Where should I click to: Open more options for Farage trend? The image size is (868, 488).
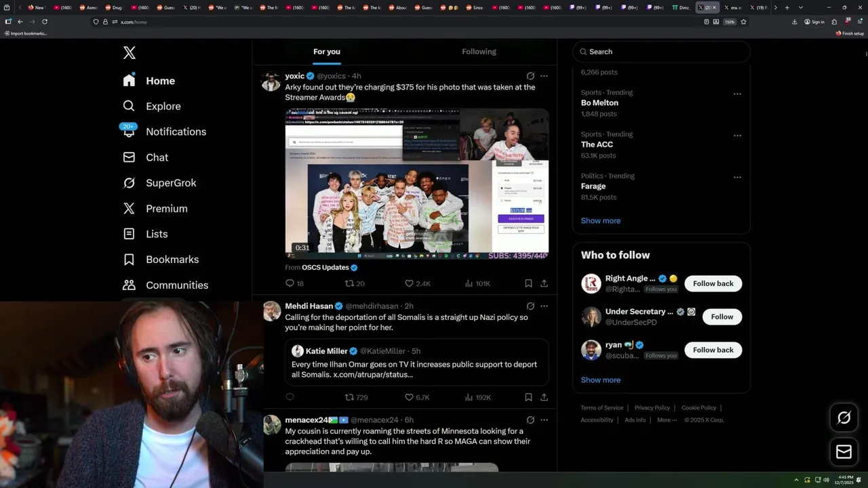tap(737, 177)
